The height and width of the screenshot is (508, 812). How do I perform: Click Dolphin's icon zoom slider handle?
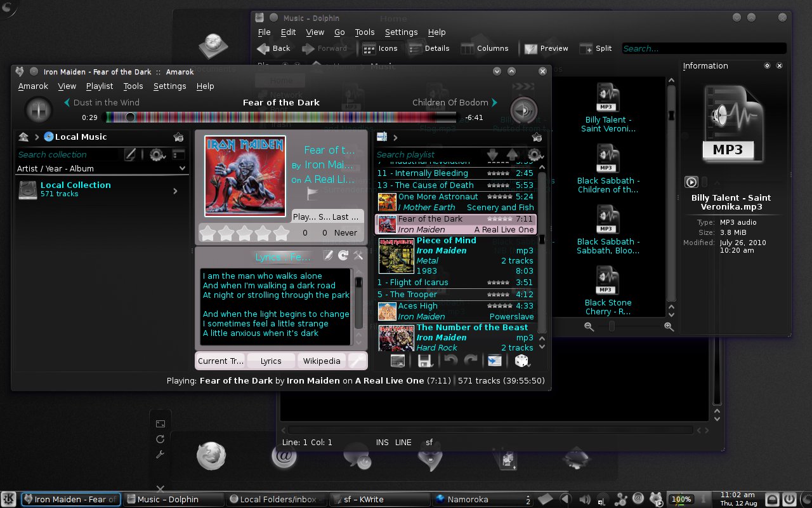pos(612,326)
